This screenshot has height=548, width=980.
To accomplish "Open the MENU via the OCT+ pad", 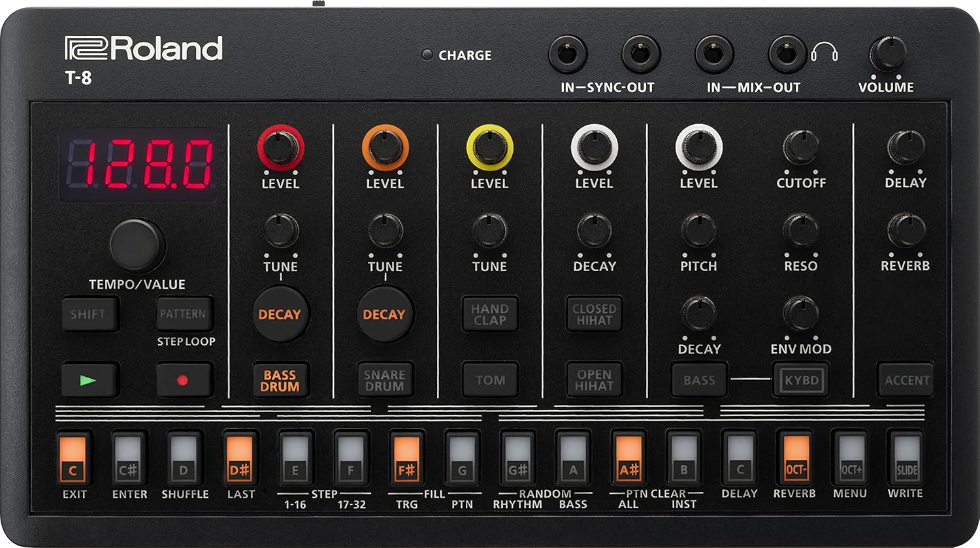I will point(851,458).
